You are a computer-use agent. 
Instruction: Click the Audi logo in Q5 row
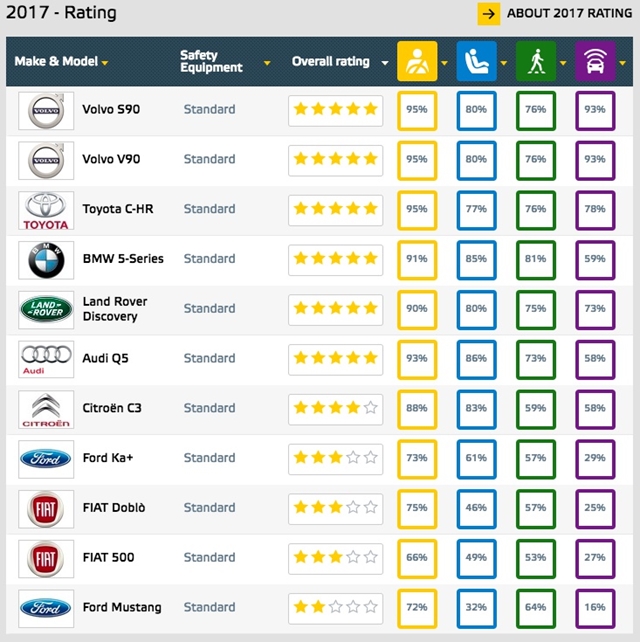click(x=46, y=358)
